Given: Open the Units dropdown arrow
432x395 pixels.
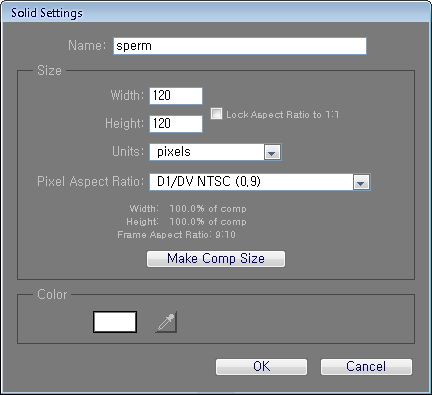Looking at the screenshot, I should click(x=272, y=153).
